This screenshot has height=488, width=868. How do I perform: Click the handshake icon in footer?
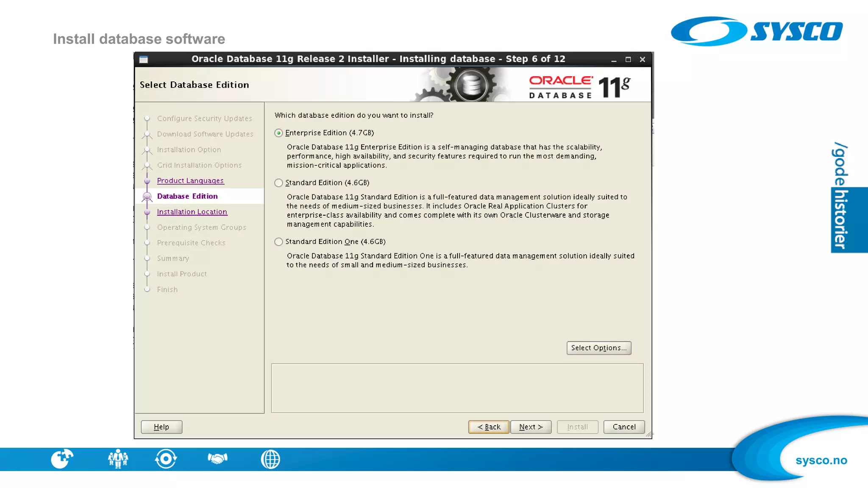point(218,458)
